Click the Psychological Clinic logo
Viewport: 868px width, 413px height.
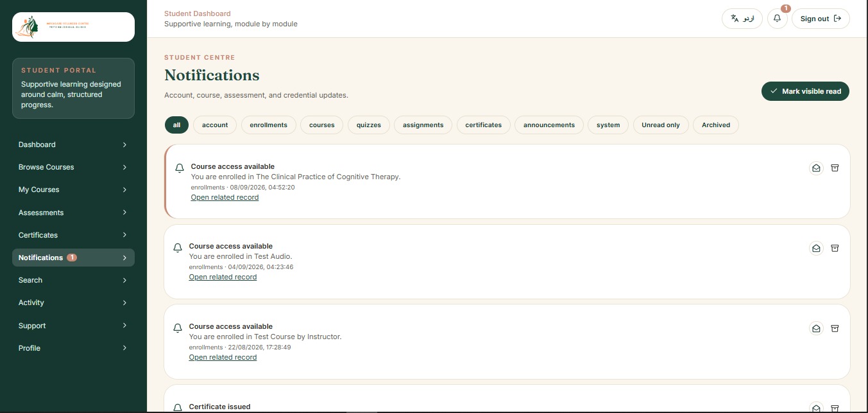73,27
